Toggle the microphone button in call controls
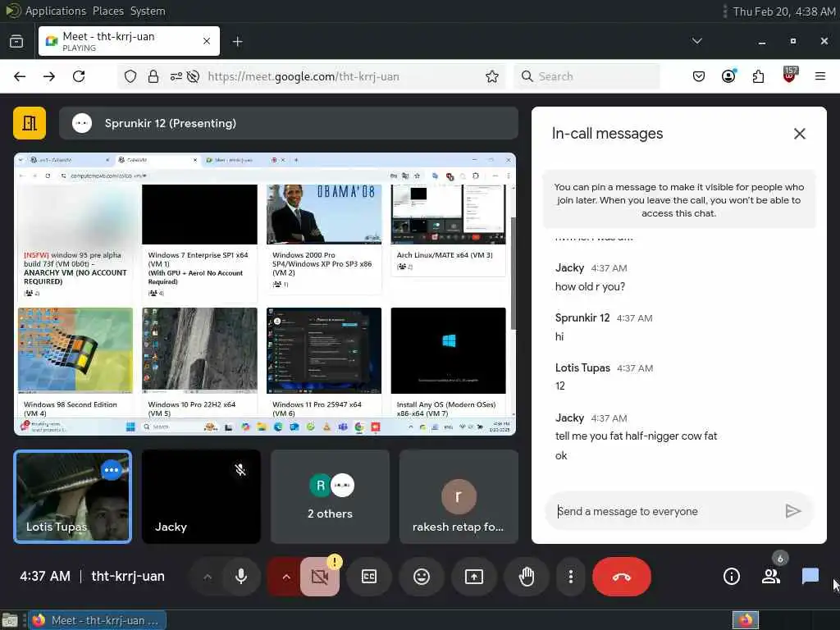The width and height of the screenshot is (840, 630). click(x=241, y=577)
